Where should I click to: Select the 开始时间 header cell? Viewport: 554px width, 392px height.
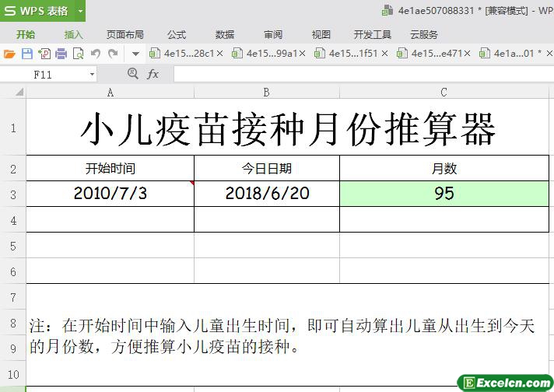pos(110,168)
